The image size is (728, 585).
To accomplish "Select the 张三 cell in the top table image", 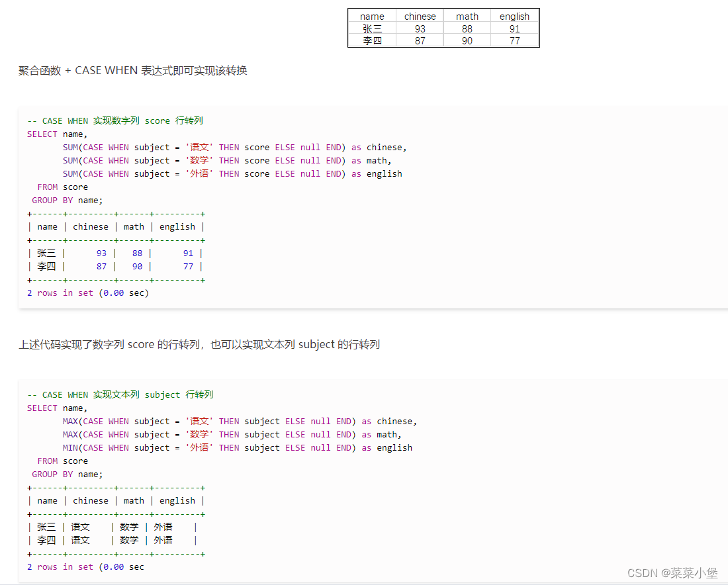I will point(372,28).
